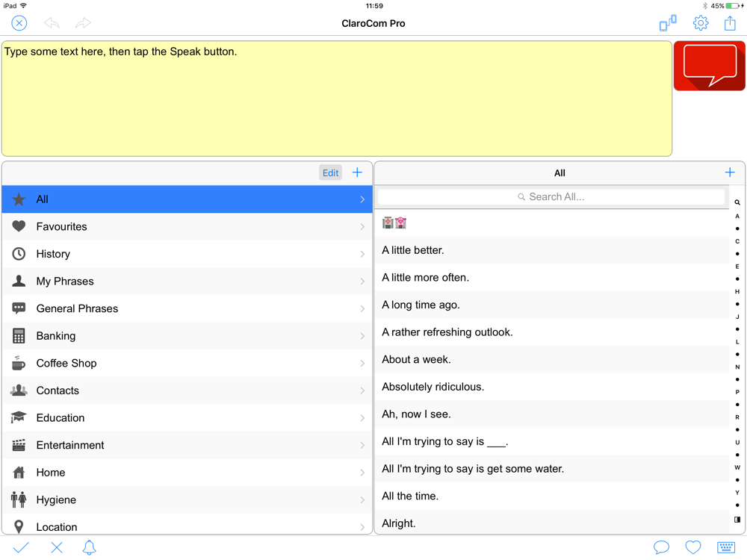Tap the red Speak button
This screenshot has height=560, width=747.
[x=709, y=66]
